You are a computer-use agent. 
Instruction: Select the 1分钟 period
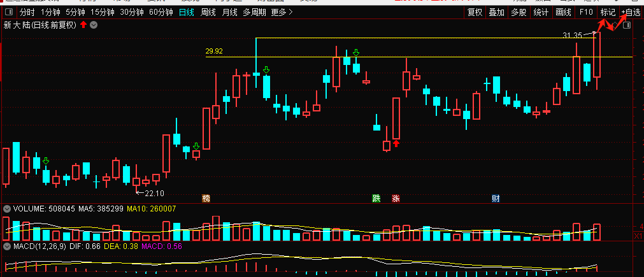coord(50,12)
